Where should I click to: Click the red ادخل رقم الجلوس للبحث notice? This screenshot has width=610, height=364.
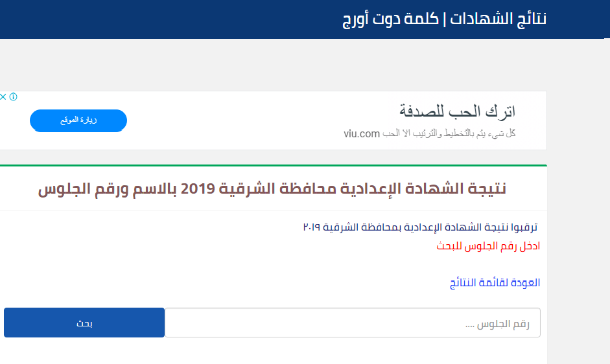[488, 245]
